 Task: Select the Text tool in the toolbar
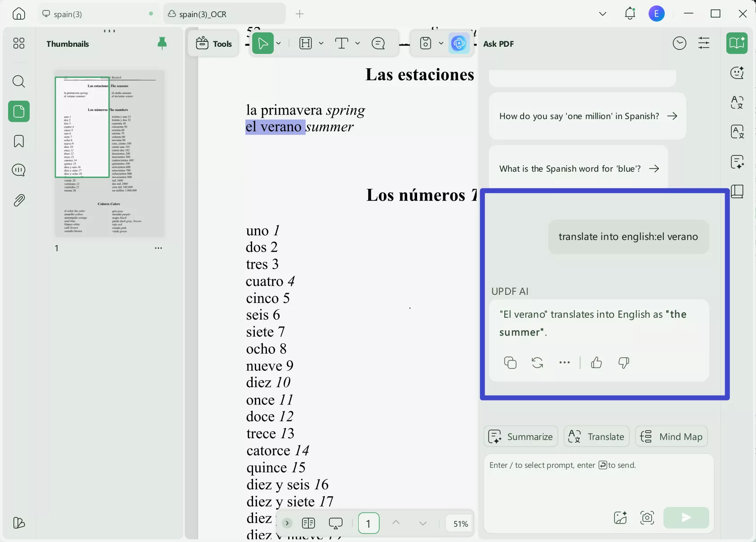point(342,43)
